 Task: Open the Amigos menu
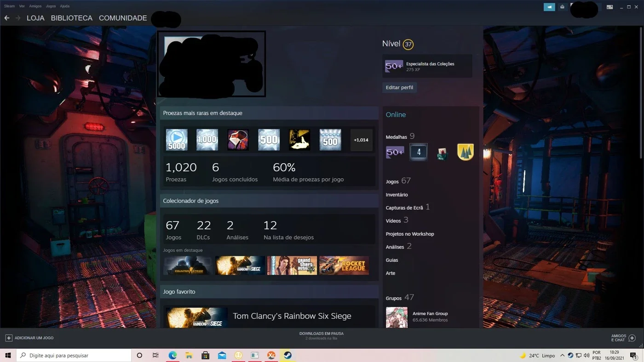point(35,6)
